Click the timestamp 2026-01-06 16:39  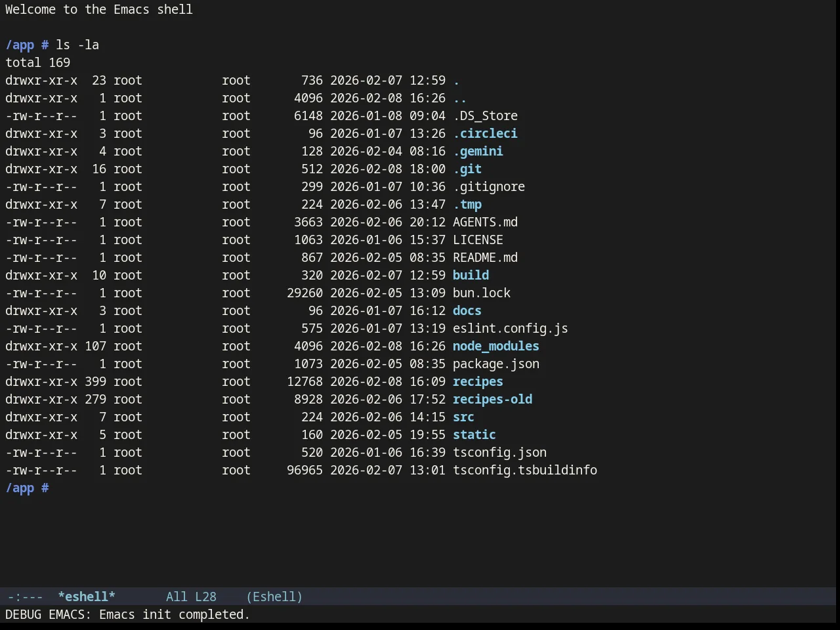(x=388, y=452)
